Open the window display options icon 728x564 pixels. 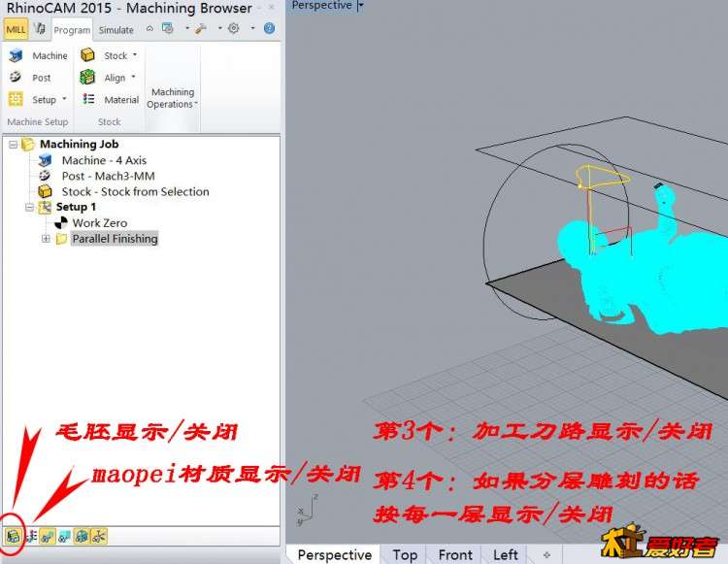(x=168, y=28)
